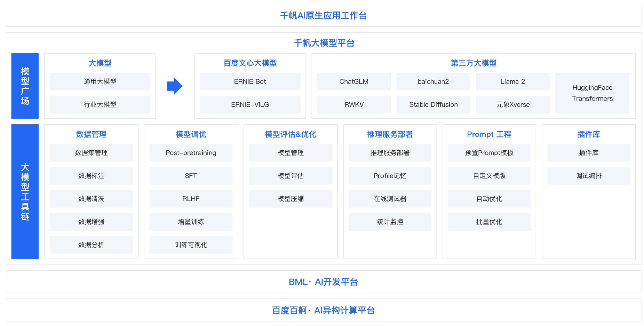The height and width of the screenshot is (326, 644).
Task: Select the 训练可视化 item
Action: pyautogui.click(x=191, y=245)
